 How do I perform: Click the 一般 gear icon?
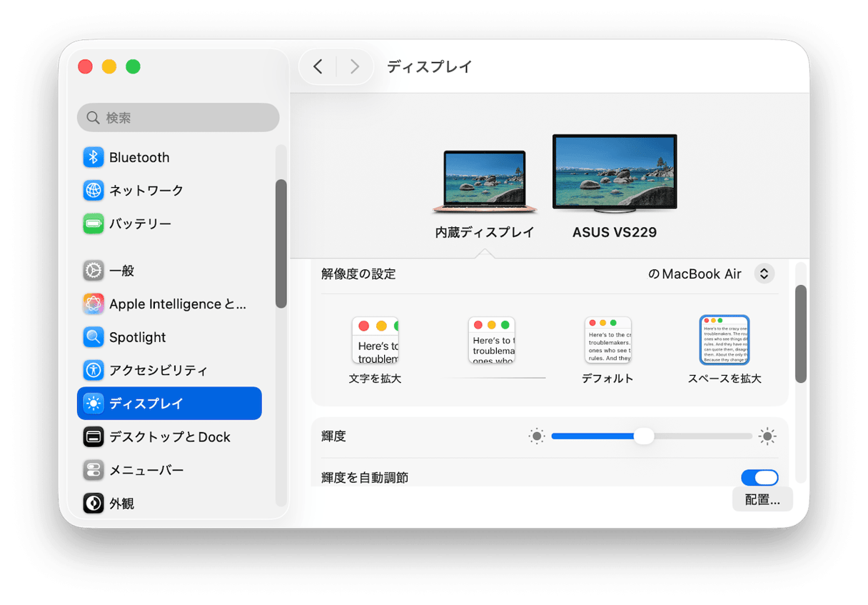tap(94, 271)
